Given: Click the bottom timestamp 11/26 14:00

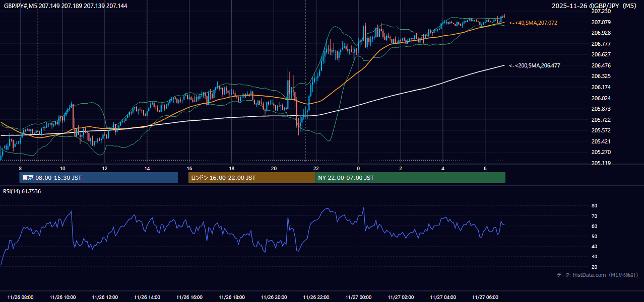Looking at the screenshot, I should pyautogui.click(x=147, y=297).
